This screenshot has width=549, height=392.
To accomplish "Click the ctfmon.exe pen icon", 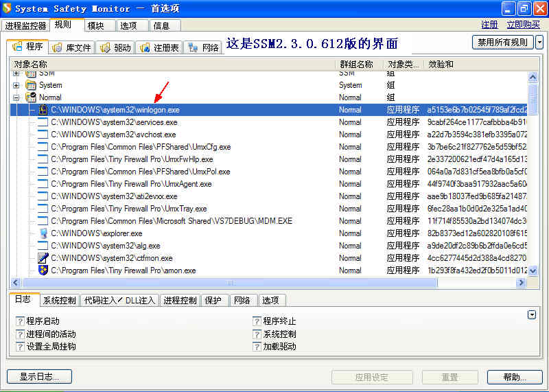I will (43, 258).
